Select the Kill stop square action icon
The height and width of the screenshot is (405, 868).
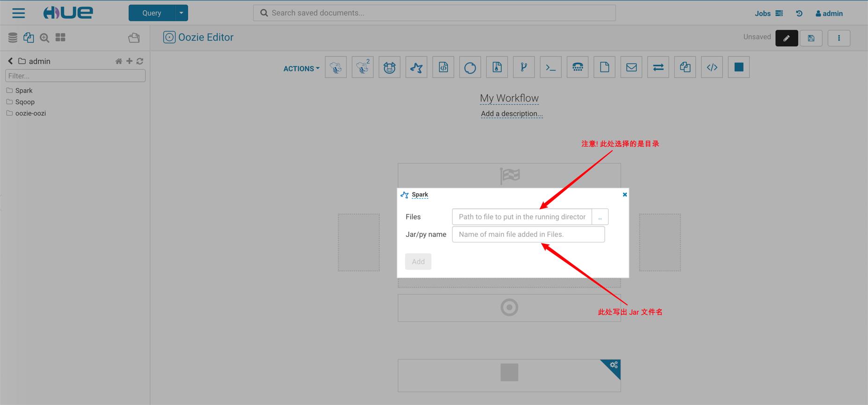739,67
